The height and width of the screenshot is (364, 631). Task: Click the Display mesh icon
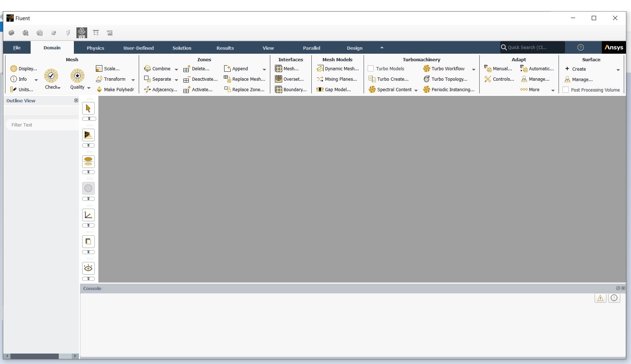(x=14, y=68)
